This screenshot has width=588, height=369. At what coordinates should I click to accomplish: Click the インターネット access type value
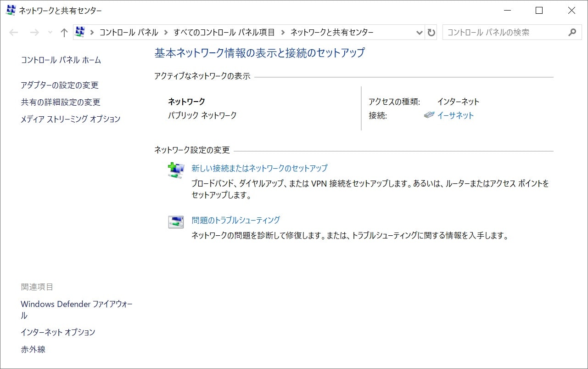coord(458,102)
